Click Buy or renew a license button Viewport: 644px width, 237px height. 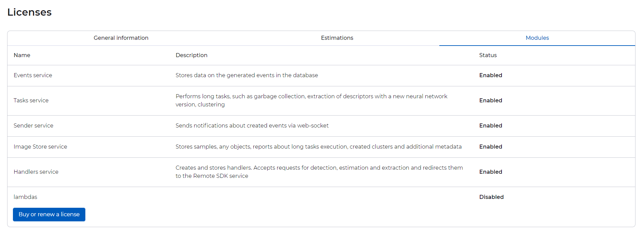click(49, 215)
